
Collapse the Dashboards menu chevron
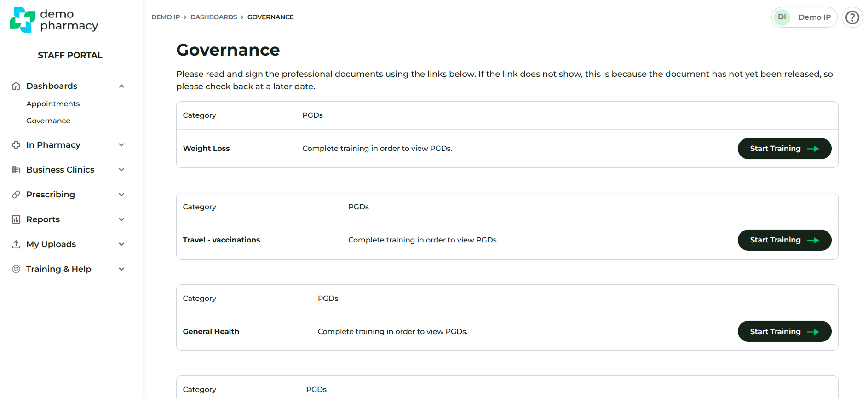(121, 86)
